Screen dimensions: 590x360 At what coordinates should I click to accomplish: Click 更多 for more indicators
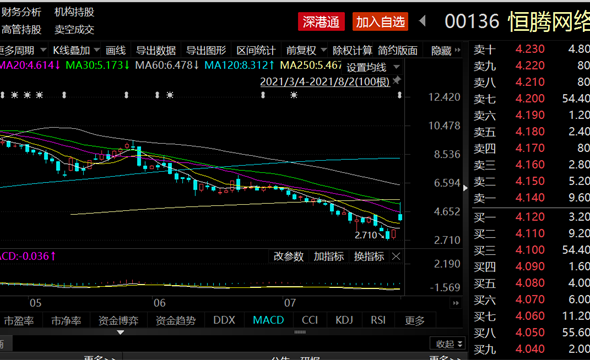[x=415, y=321]
